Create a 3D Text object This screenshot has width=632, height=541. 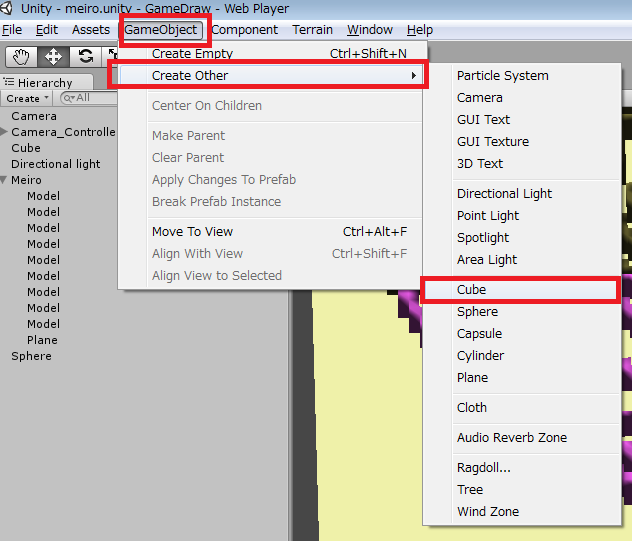pos(521,164)
